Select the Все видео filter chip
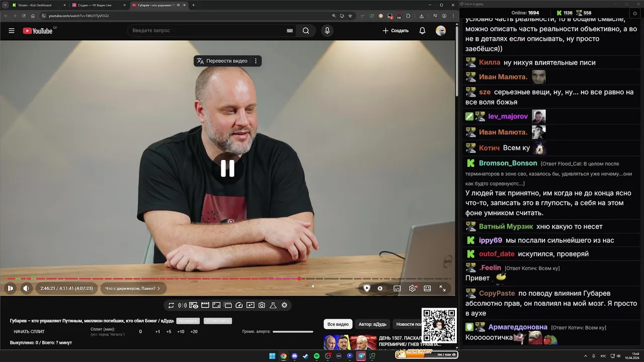644x362 pixels. 338,324
